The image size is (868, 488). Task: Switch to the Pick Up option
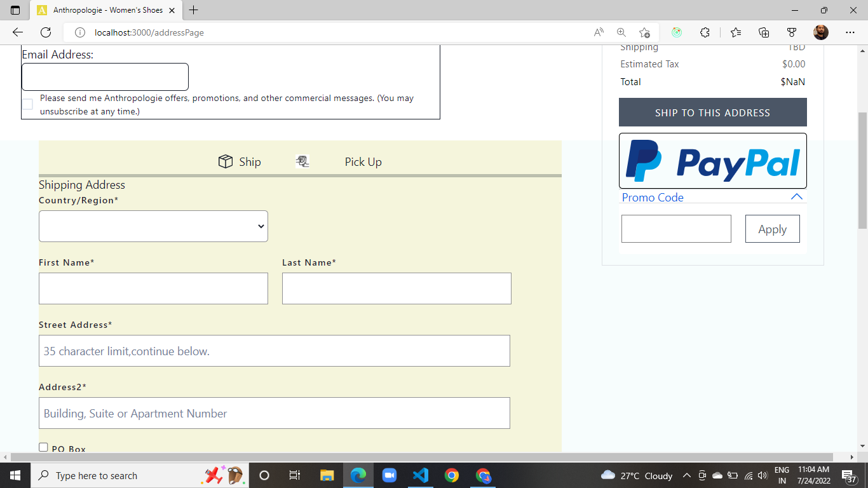click(363, 162)
